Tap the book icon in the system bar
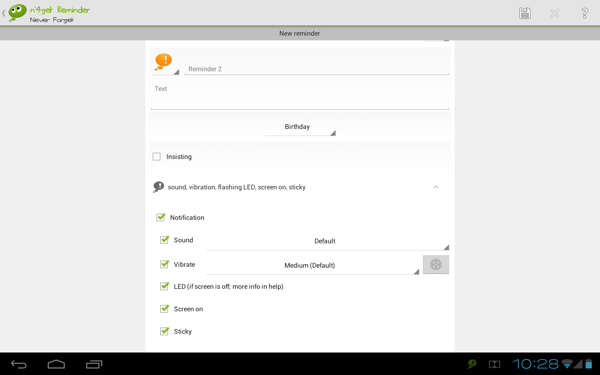Viewport: 600px width, 375px height. tap(494, 364)
